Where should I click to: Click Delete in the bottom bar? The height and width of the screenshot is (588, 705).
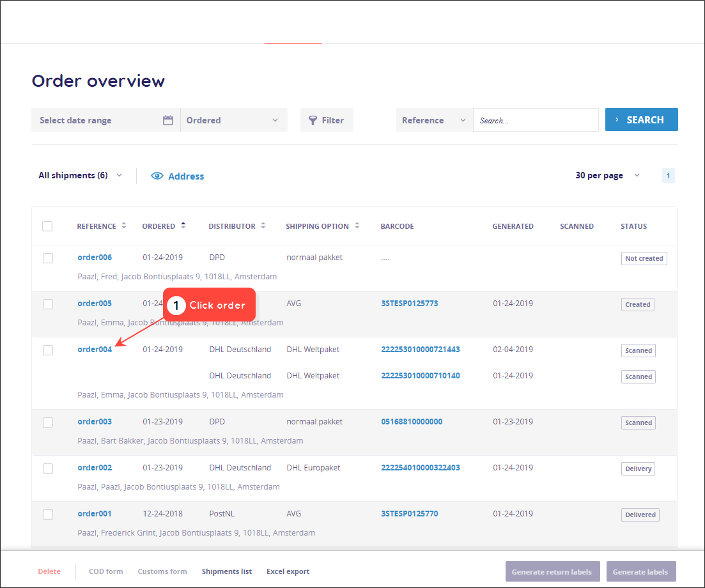point(49,571)
